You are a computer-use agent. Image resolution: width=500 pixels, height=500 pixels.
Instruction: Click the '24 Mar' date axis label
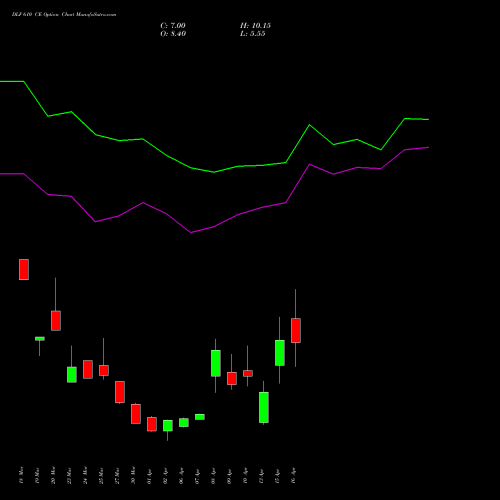coord(86,475)
